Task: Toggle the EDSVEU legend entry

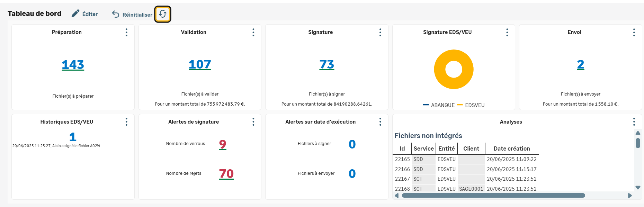Action: 471,105
